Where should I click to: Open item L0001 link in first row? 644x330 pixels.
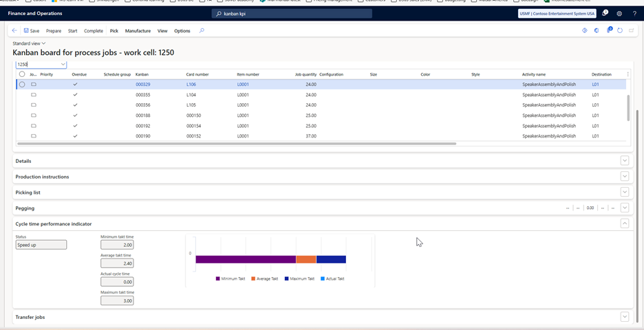pyautogui.click(x=243, y=84)
